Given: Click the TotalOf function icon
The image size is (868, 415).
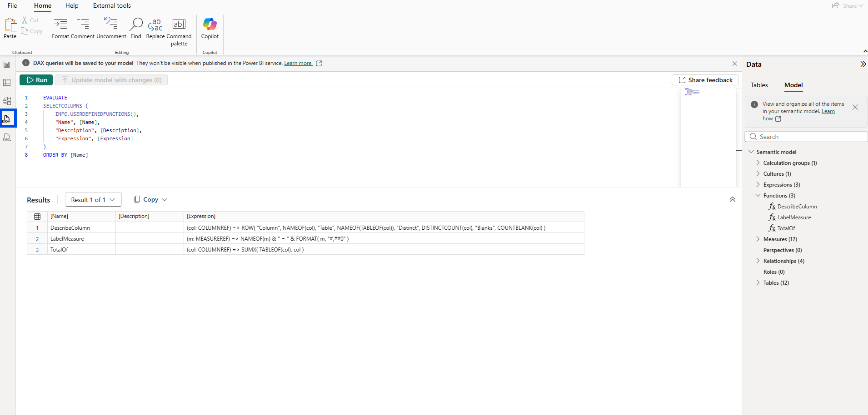Looking at the screenshot, I should [772, 228].
